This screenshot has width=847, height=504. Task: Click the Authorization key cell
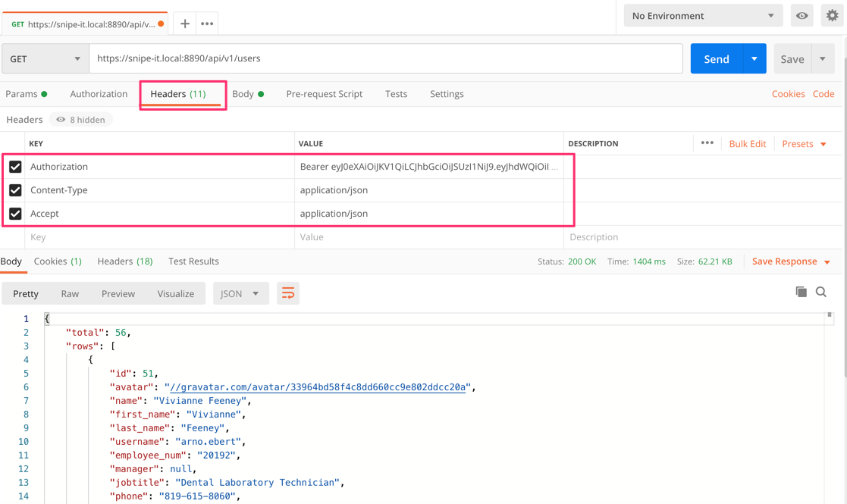coord(159,167)
